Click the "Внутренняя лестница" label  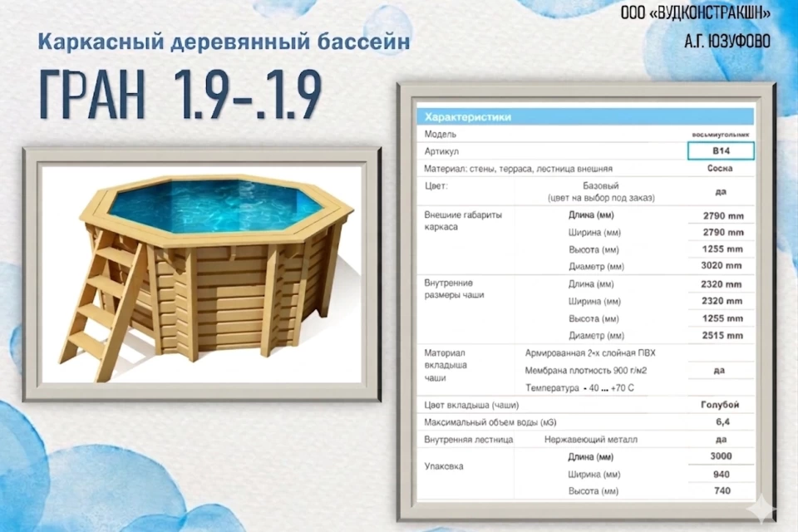pos(468,440)
